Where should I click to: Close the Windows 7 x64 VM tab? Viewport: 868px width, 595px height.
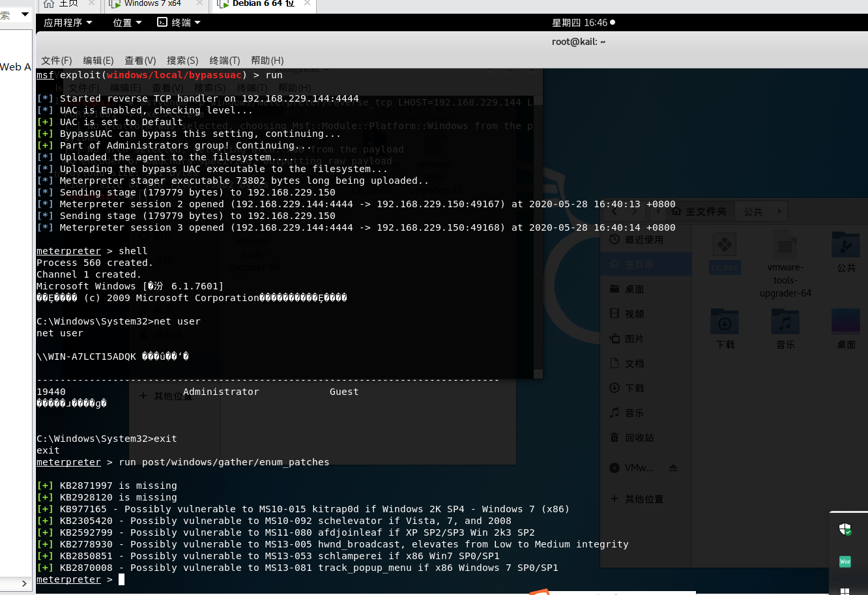[201, 3]
